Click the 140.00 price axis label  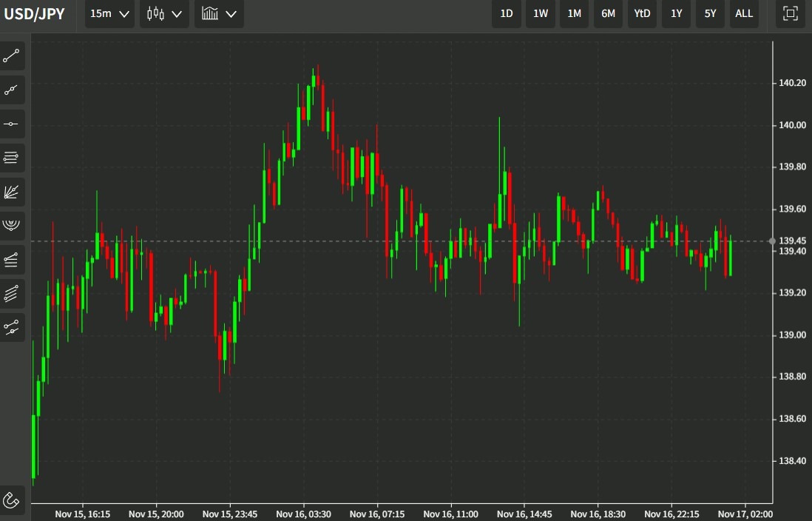click(792, 125)
